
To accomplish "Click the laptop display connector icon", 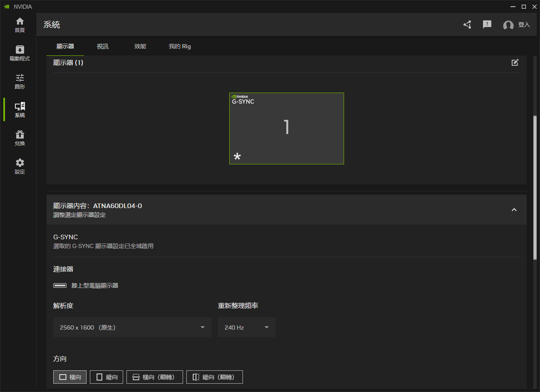I will pyautogui.click(x=60, y=285).
